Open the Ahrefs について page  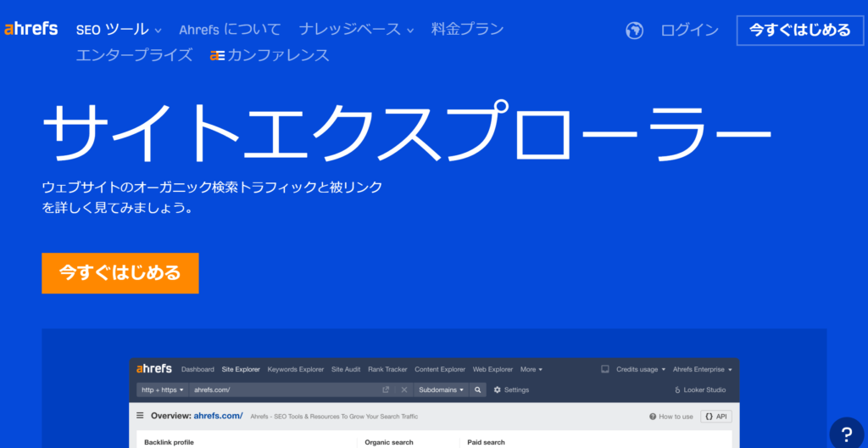point(230,30)
